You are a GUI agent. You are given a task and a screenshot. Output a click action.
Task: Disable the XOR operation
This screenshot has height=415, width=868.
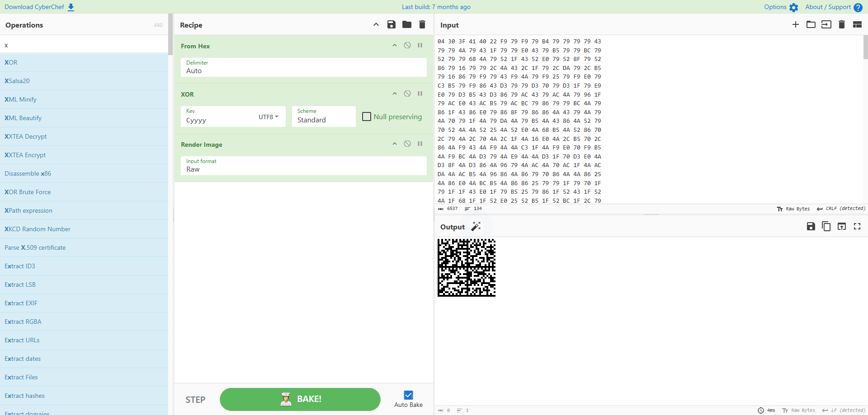(407, 94)
